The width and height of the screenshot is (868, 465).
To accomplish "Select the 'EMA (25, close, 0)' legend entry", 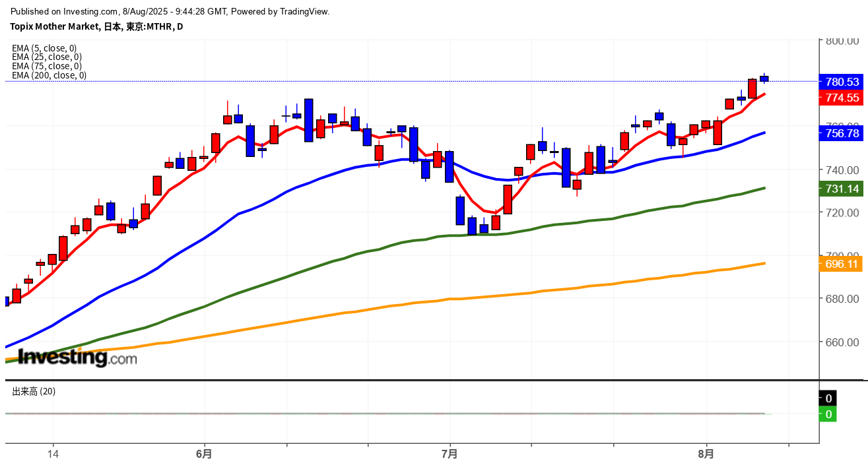I will click(47, 57).
